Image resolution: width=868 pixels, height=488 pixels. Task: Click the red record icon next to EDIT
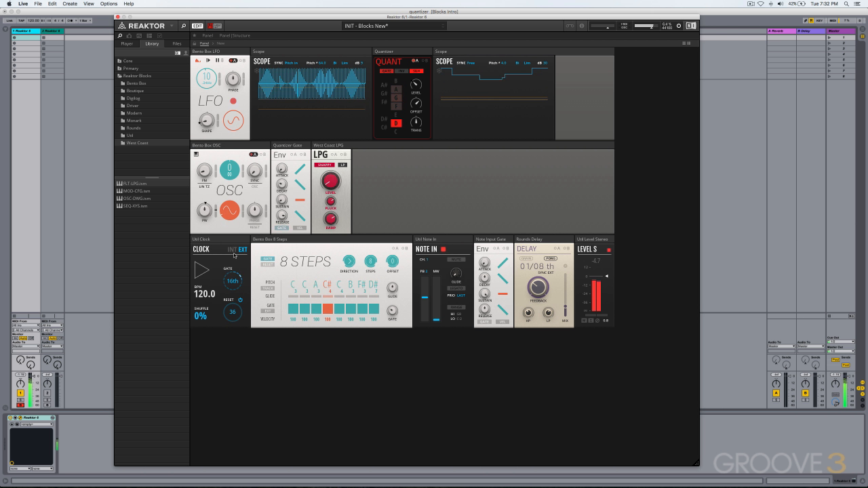[x=211, y=25]
